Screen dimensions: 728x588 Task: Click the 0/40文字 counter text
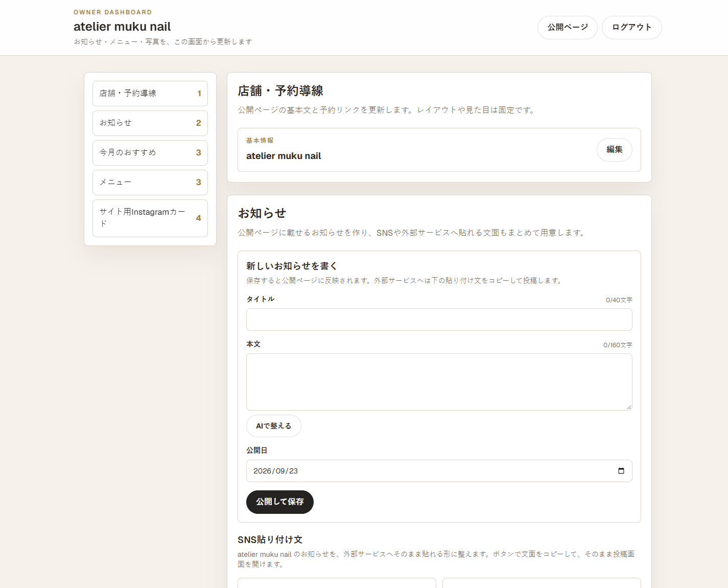tap(619, 300)
